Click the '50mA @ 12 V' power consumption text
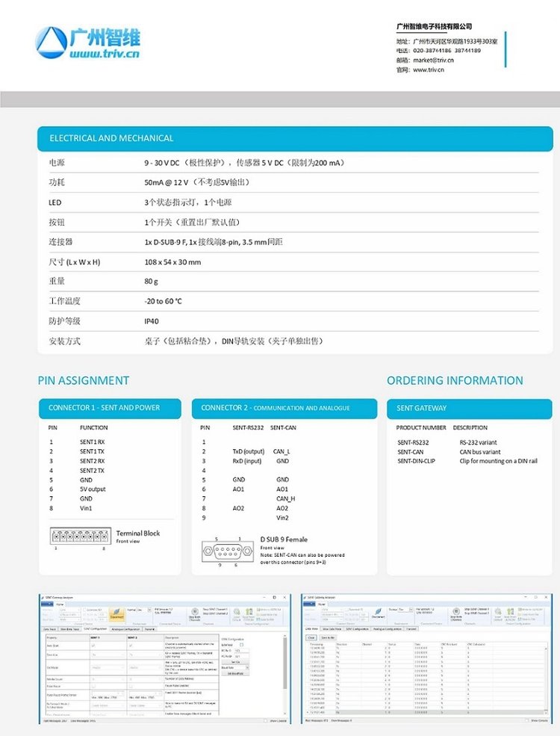 167,182
